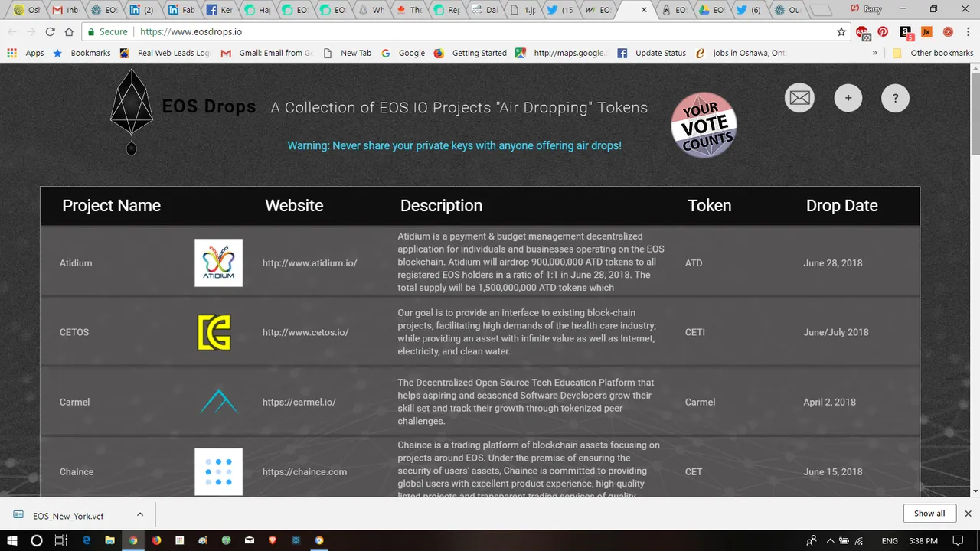Screen dimensions: 980x551
Task: Expand EOS_New_York.vcf download options arrow
Action: pos(140,514)
